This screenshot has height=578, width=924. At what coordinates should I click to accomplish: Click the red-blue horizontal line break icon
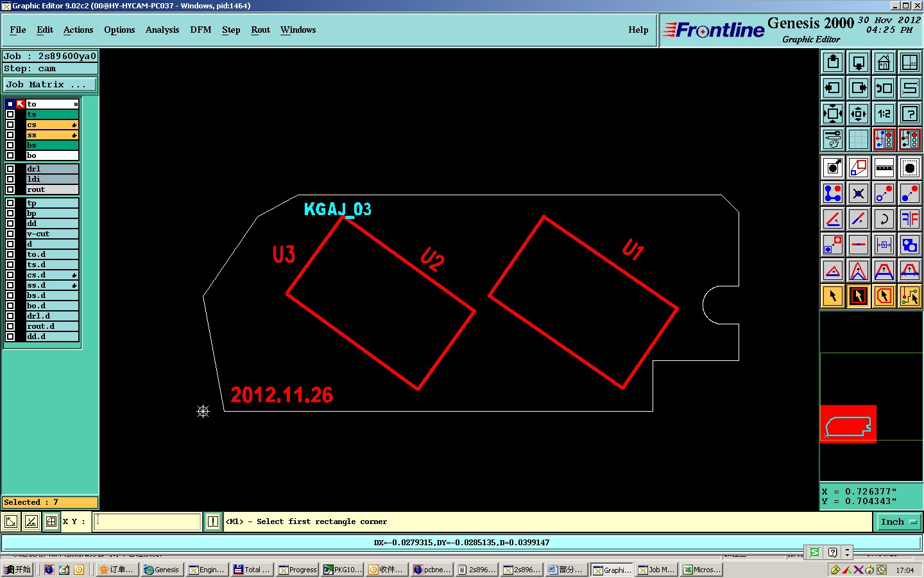pos(859,245)
